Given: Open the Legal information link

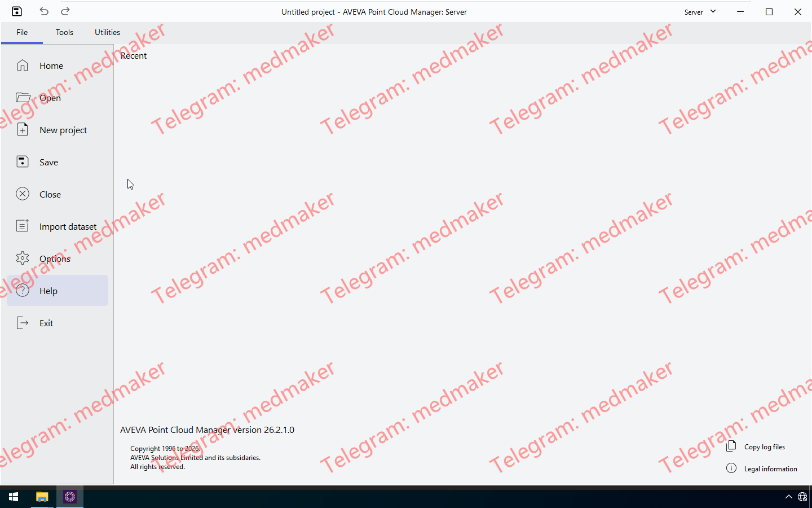Looking at the screenshot, I should click(x=771, y=469).
